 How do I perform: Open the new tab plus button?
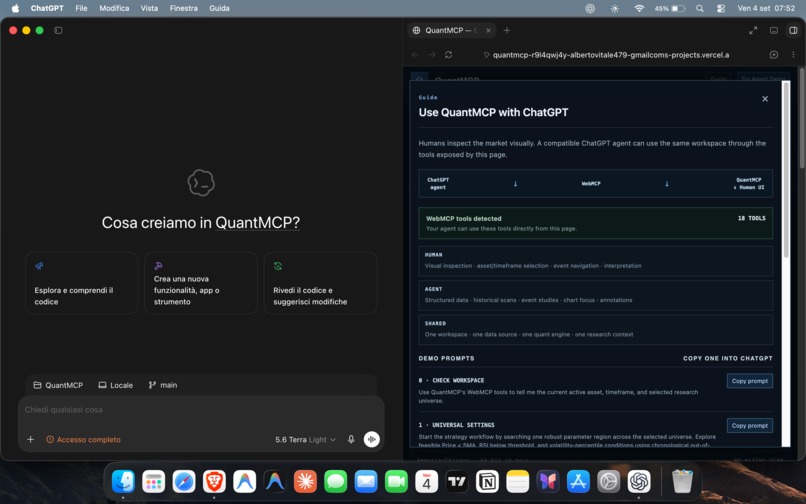click(x=507, y=30)
